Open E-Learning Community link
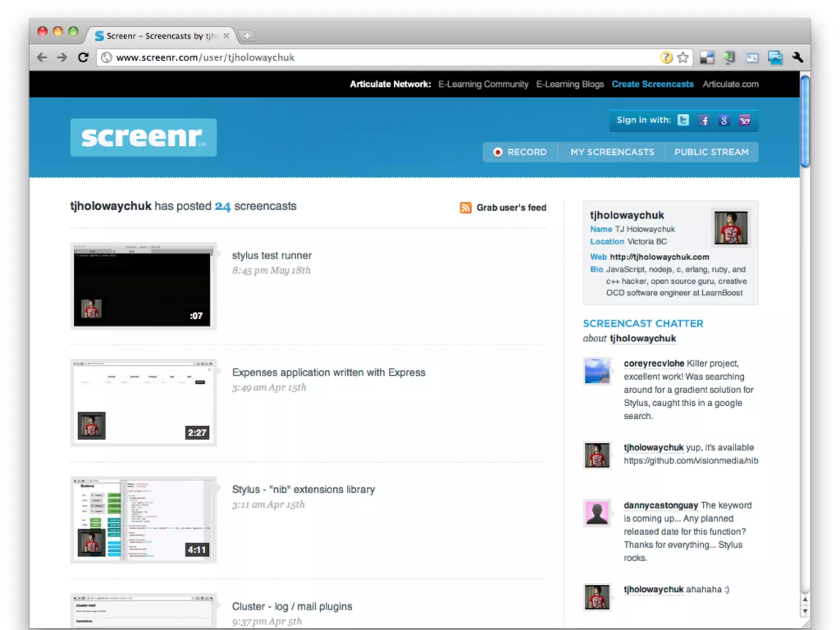 pyautogui.click(x=483, y=84)
